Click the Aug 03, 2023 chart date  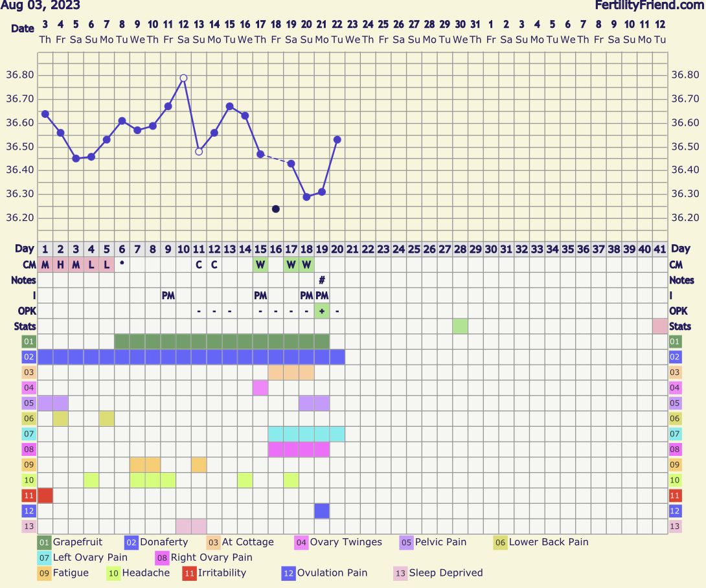point(40,6)
